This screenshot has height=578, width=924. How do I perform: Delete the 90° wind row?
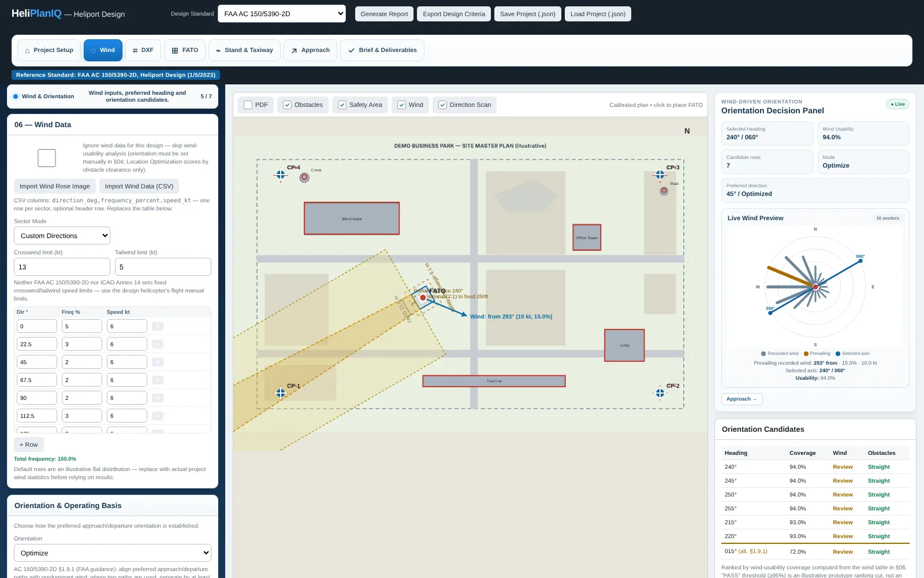coord(158,398)
